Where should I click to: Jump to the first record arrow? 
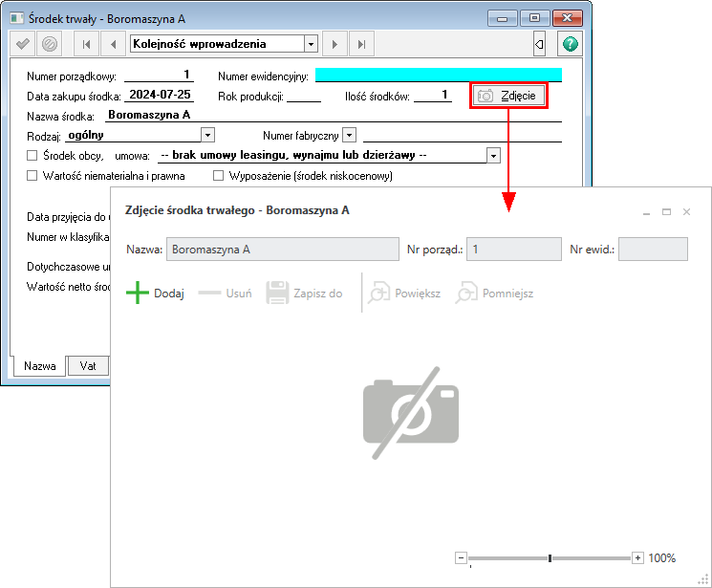pos(88,44)
